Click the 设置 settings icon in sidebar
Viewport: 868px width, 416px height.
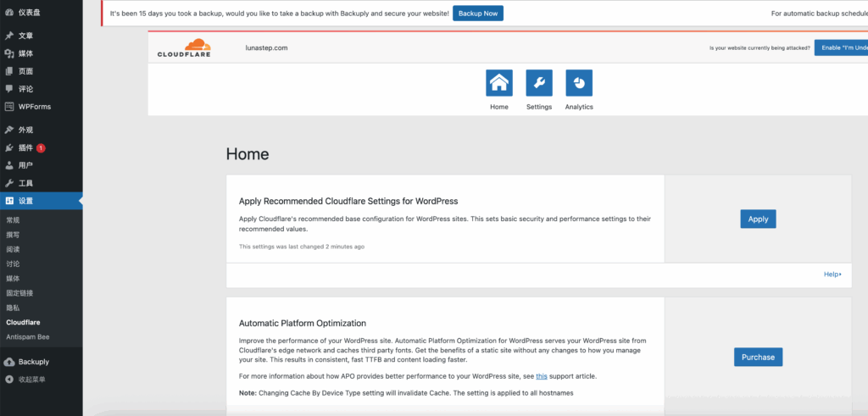click(8, 201)
